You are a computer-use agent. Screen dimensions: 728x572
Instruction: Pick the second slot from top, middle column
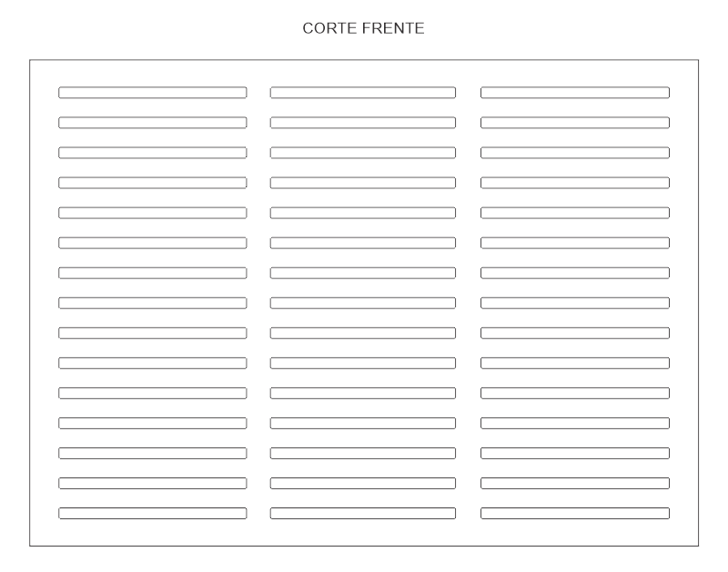tap(363, 122)
